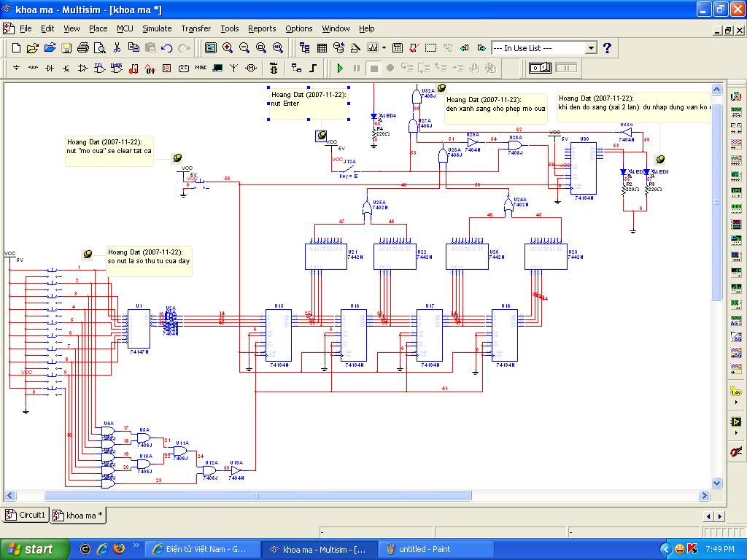The width and height of the screenshot is (747, 560).
Task: Place Transistor component group icon
Action: (x=66, y=68)
